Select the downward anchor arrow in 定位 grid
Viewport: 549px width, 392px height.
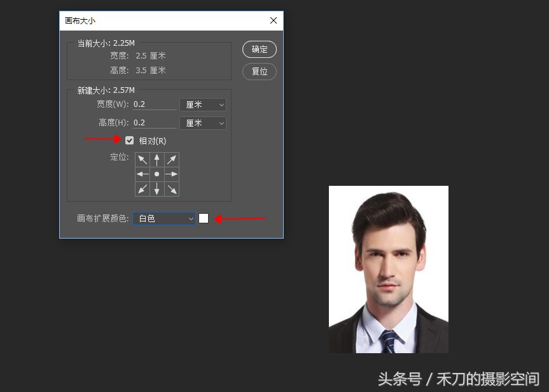(x=157, y=188)
